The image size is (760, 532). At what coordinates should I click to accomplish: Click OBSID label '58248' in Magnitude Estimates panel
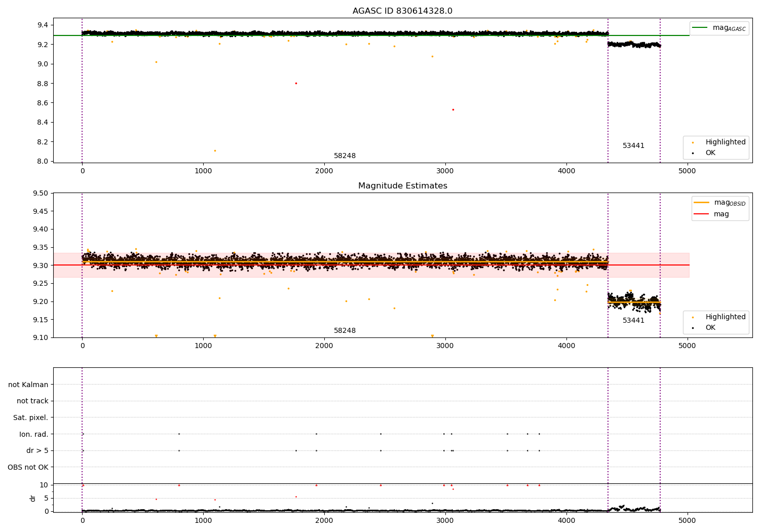point(345,331)
